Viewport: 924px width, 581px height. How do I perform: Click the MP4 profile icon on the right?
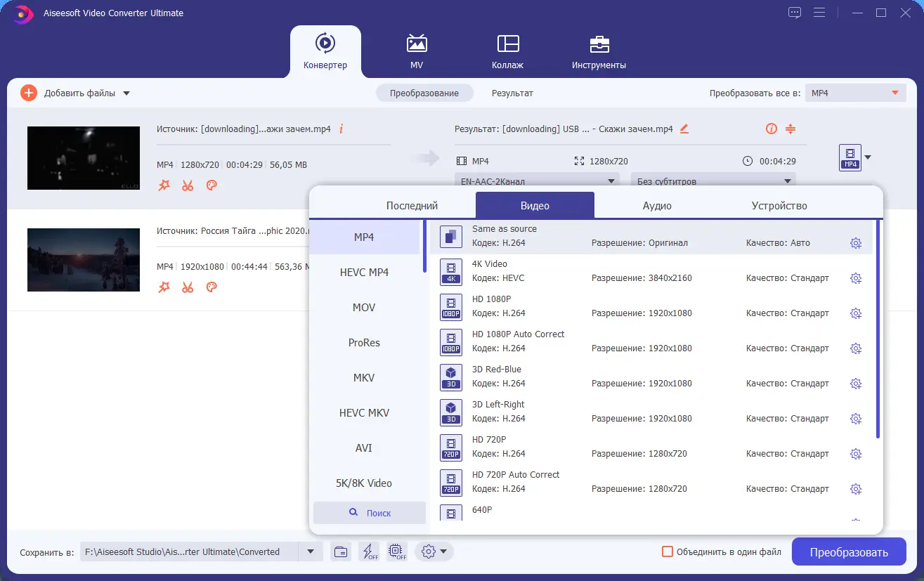[850, 158]
